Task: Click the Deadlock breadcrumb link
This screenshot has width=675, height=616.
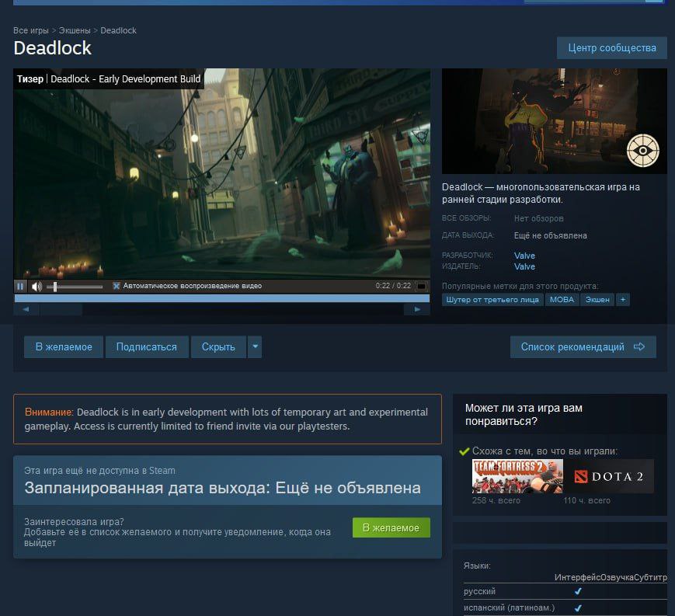Action: pos(118,30)
